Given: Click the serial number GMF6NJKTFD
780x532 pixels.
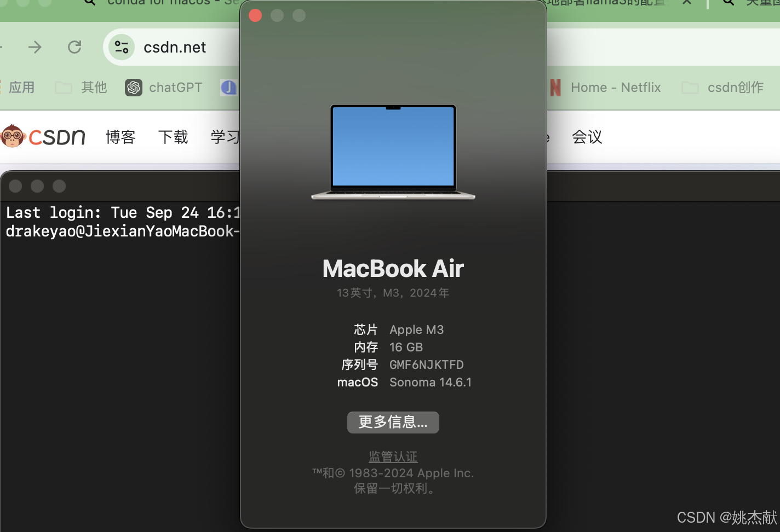Looking at the screenshot, I should coord(426,365).
